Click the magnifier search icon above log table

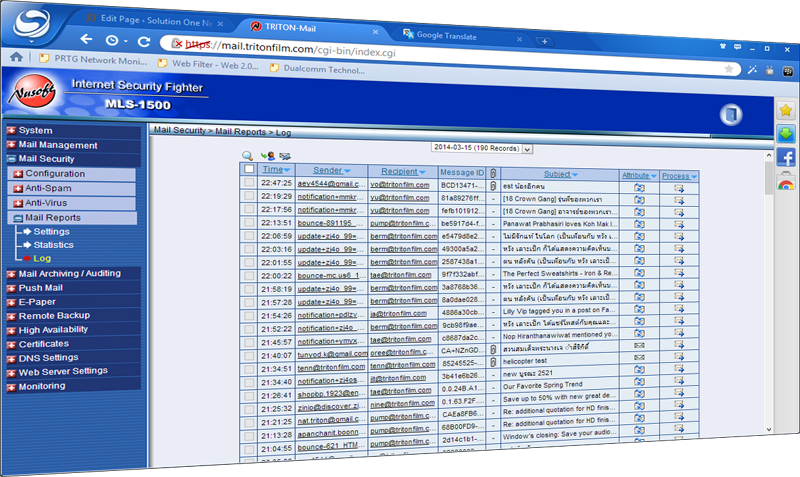click(x=247, y=156)
